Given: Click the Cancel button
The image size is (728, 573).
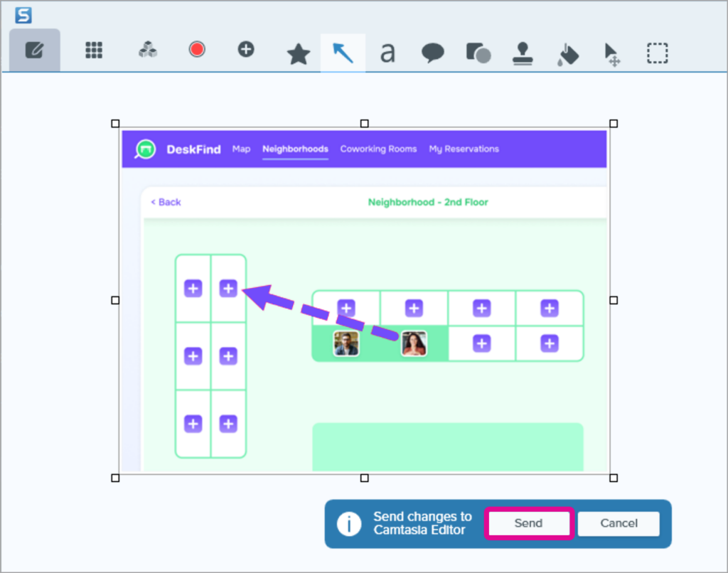Looking at the screenshot, I should (x=619, y=523).
